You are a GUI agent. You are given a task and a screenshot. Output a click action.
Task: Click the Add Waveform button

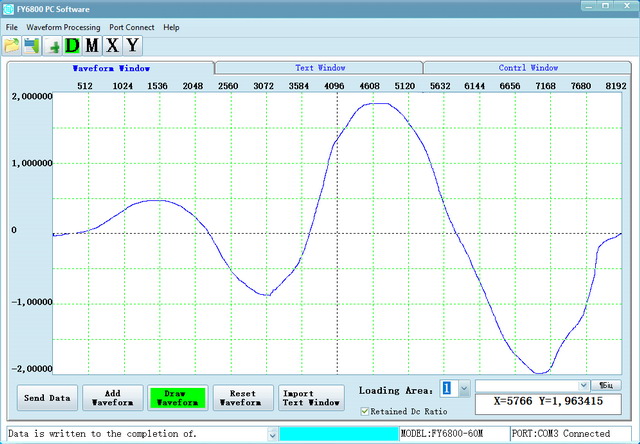pyautogui.click(x=113, y=398)
